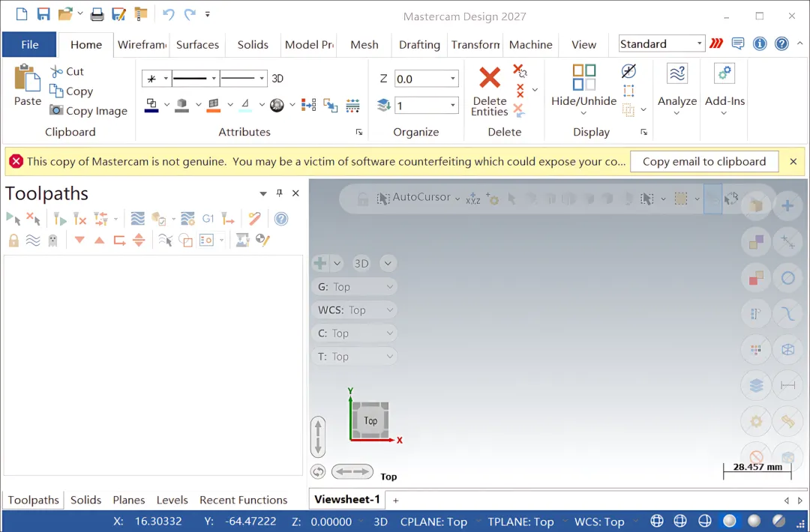Click the high feed toolpath icon
Viewport: 810px width, 532px height.
click(228, 219)
